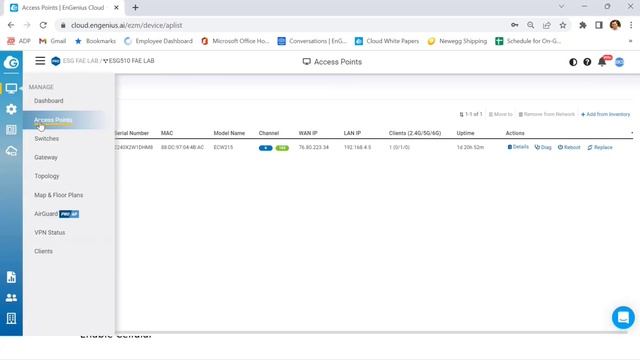This screenshot has height=360, width=640.
Task: Open the browser zoom magnifier icon
Action: [530, 25]
